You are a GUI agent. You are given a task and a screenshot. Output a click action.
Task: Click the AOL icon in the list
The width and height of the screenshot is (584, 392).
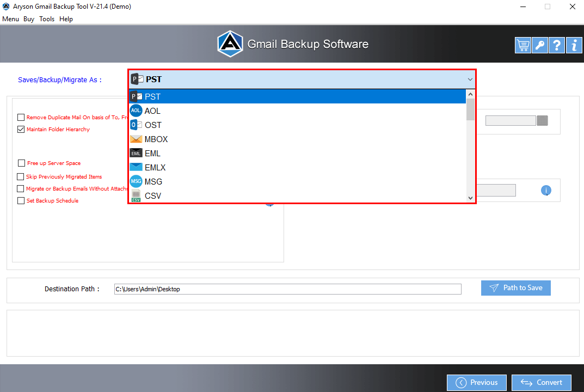pyautogui.click(x=136, y=111)
